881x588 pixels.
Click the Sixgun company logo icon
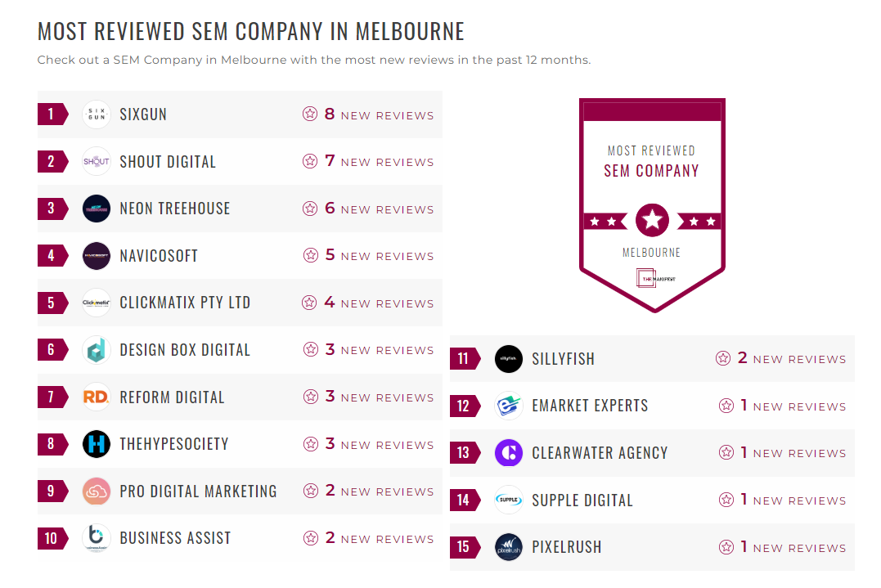pos(97,114)
